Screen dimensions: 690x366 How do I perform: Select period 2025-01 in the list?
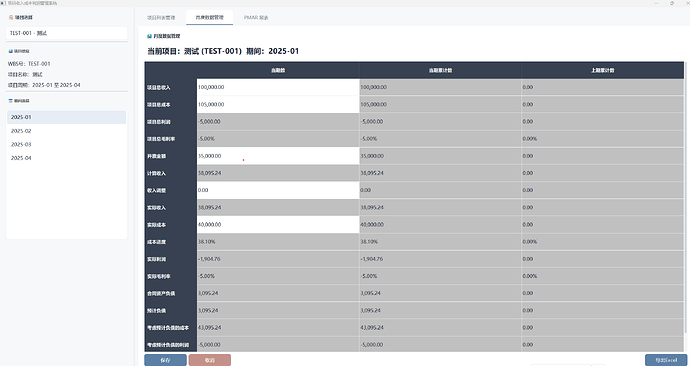tap(66, 117)
